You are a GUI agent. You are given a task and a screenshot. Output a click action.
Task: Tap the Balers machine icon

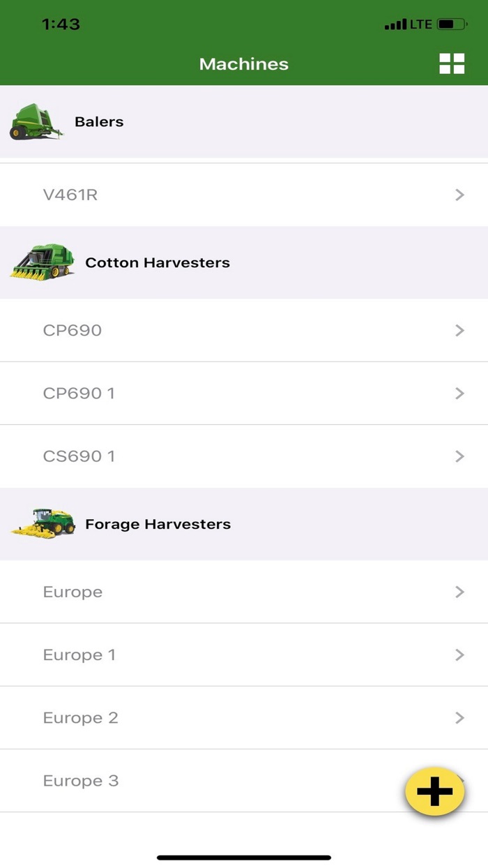pyautogui.click(x=35, y=121)
